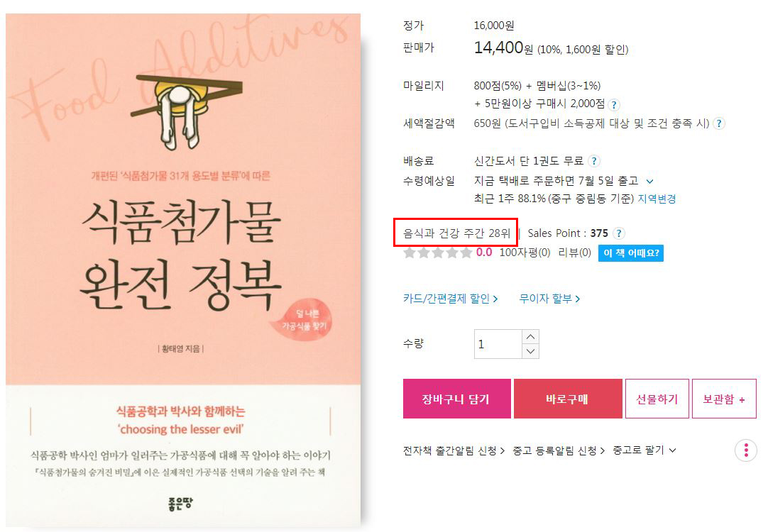Image resolution: width=768 pixels, height=532 pixels.
Task: Open the help icon next to 세액절감액 info
Action: click(x=718, y=123)
